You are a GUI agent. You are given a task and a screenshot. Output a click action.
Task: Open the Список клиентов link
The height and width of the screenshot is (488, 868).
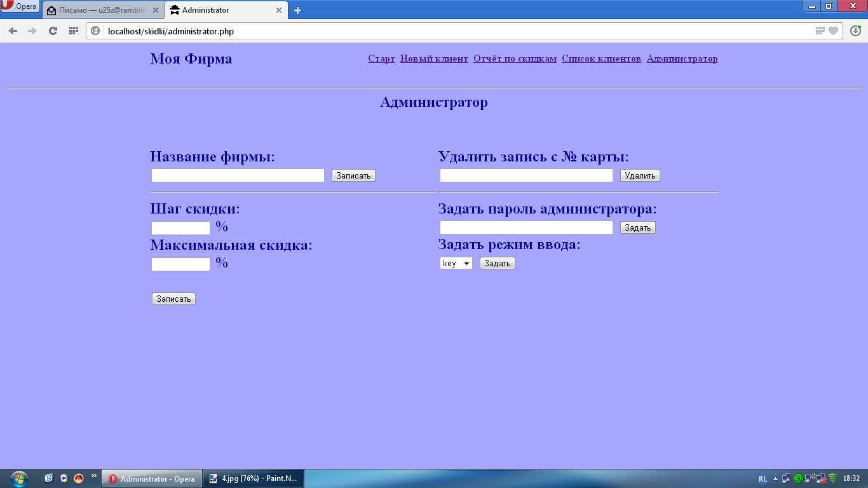pyautogui.click(x=601, y=58)
